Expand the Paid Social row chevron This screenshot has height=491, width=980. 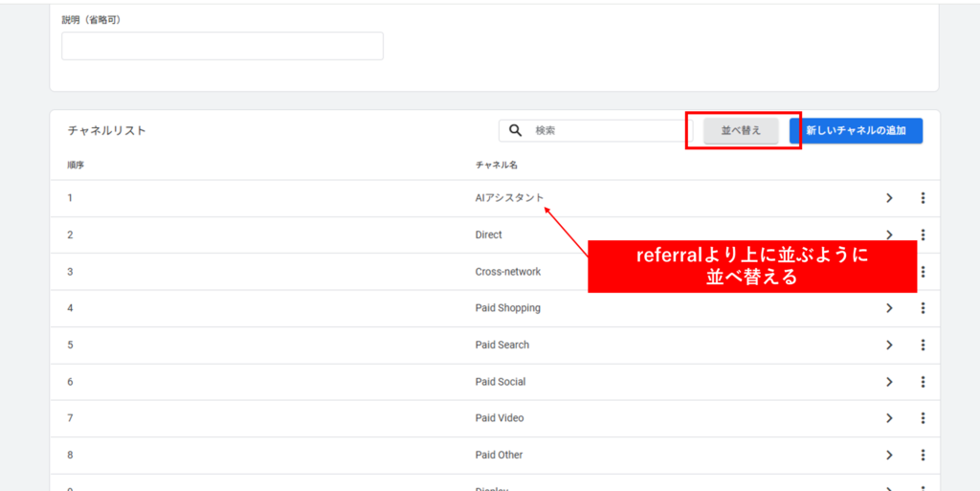pyautogui.click(x=889, y=382)
